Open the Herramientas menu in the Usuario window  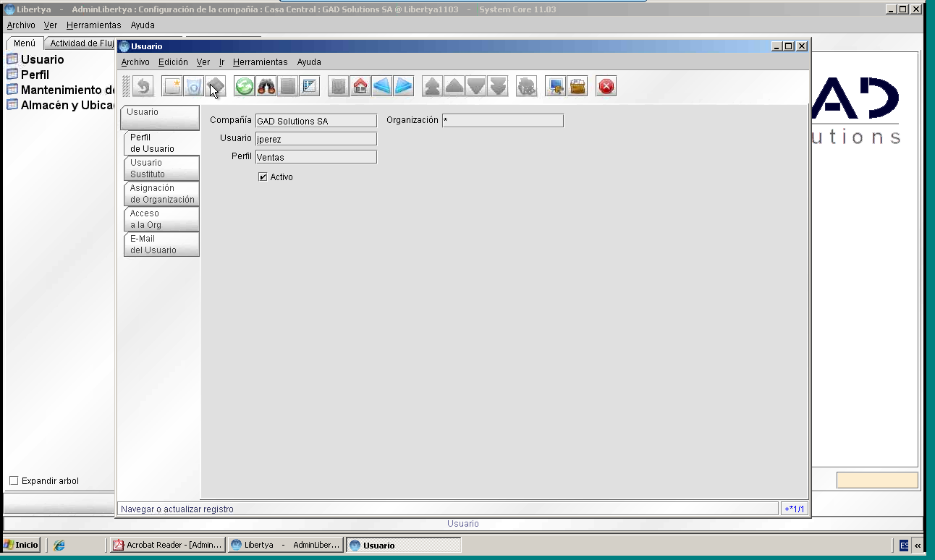click(x=261, y=62)
